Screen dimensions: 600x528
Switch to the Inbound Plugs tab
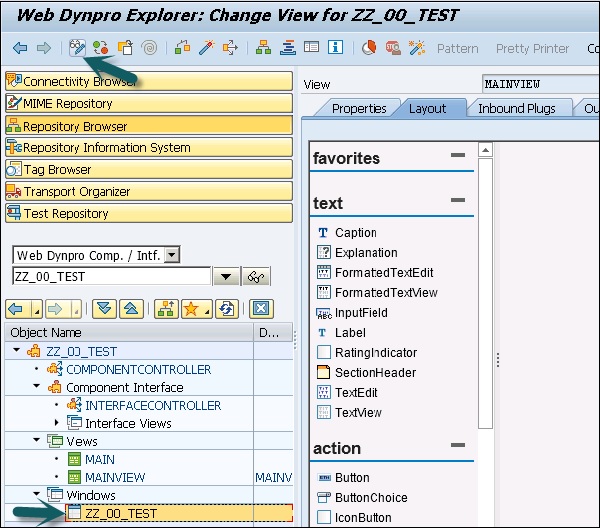(x=516, y=108)
